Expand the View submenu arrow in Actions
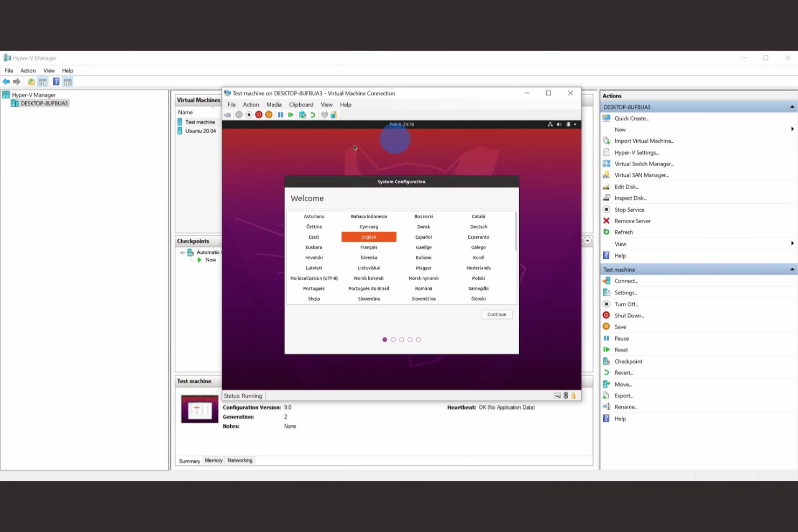Image resolution: width=798 pixels, height=532 pixels. [x=792, y=244]
